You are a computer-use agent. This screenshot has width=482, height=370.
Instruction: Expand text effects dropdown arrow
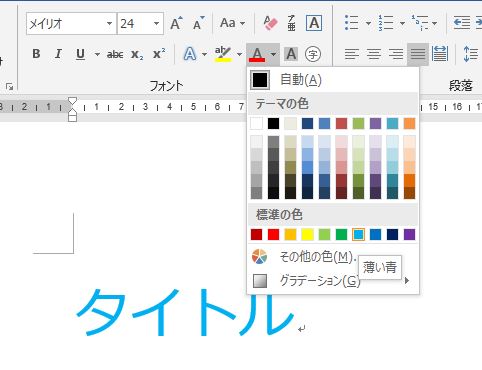[204, 54]
